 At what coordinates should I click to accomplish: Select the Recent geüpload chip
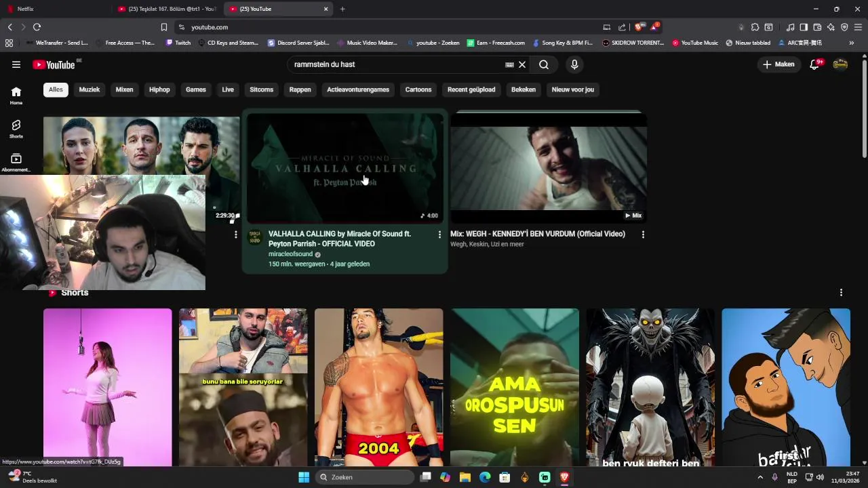pyautogui.click(x=471, y=89)
